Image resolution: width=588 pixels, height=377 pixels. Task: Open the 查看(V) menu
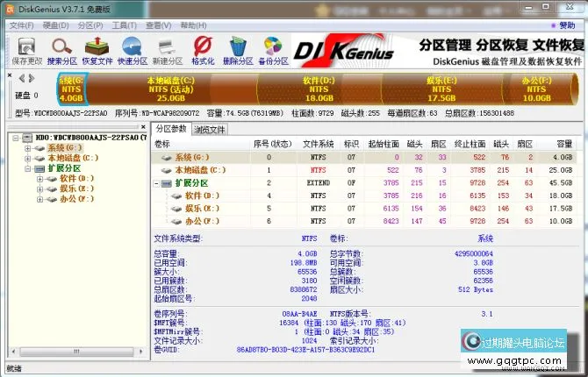pyautogui.click(x=158, y=25)
